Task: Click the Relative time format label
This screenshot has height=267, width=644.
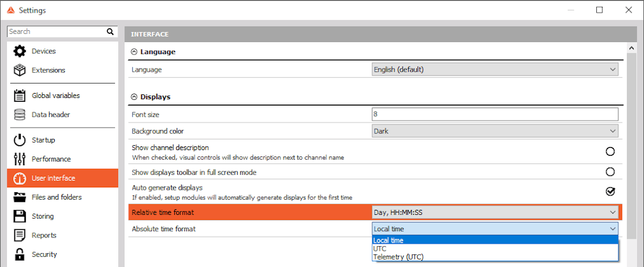Action: (163, 212)
